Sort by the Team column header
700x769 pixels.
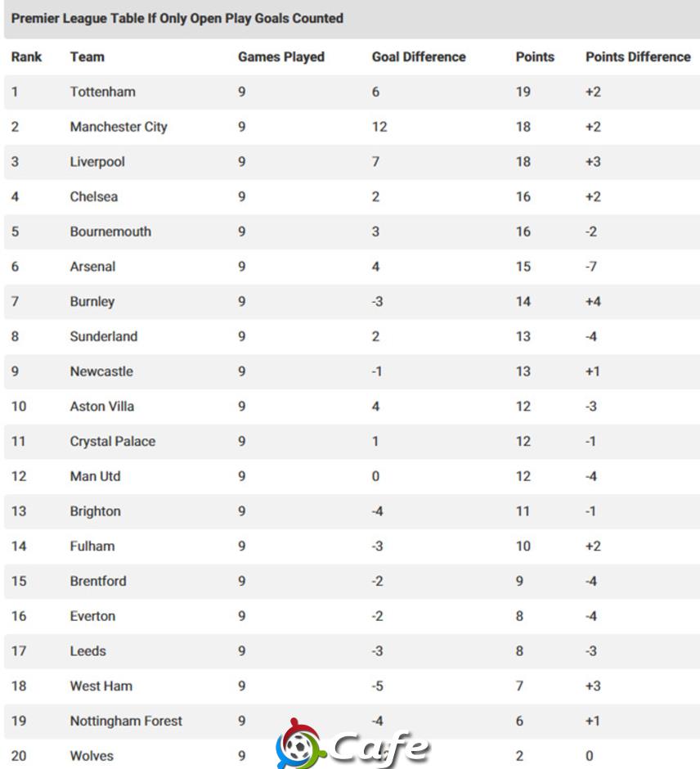(x=87, y=57)
